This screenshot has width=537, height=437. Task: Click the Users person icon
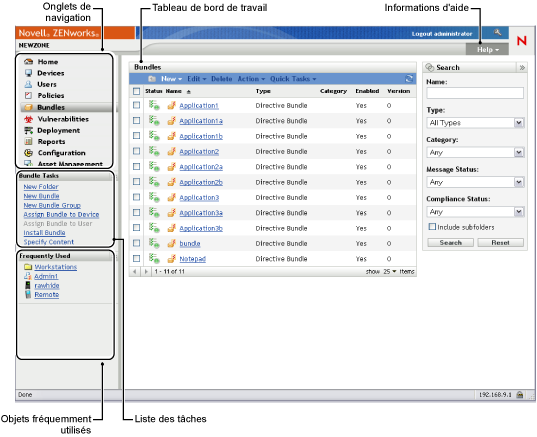tap(29, 84)
